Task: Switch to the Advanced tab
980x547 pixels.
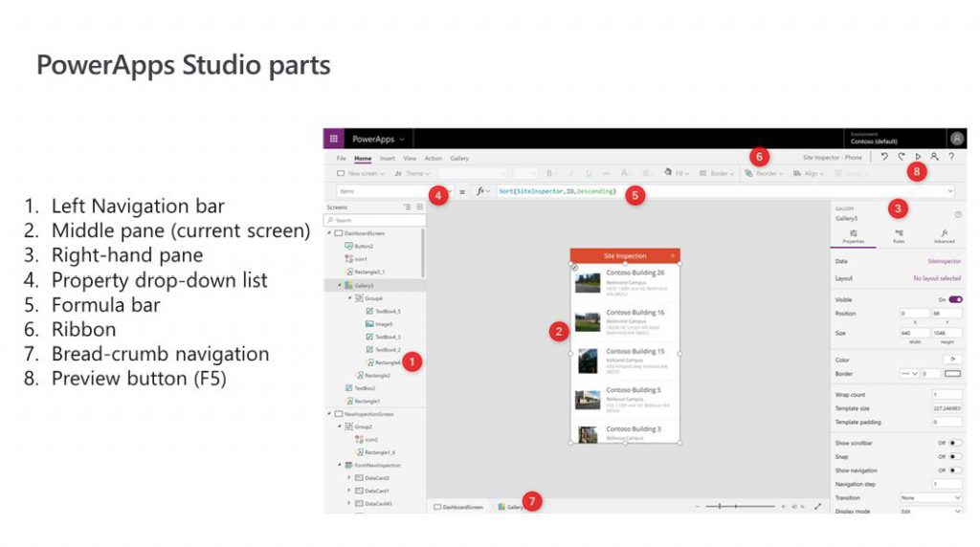Action: coord(944,236)
